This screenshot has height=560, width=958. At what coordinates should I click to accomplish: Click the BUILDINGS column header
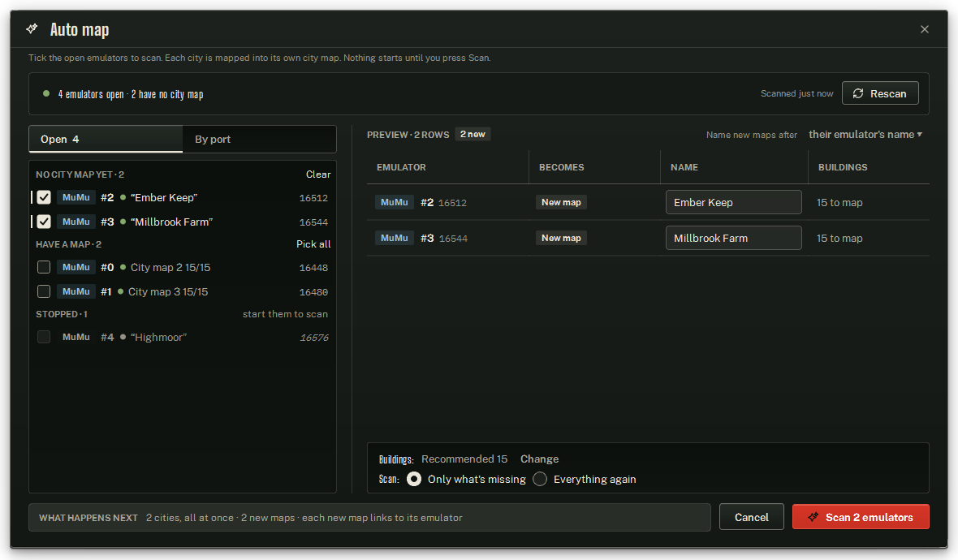click(x=843, y=167)
